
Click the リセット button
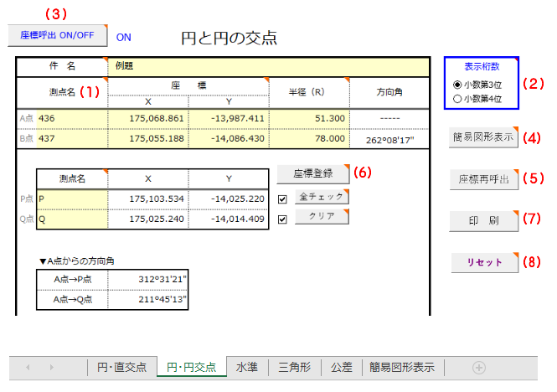(x=485, y=261)
